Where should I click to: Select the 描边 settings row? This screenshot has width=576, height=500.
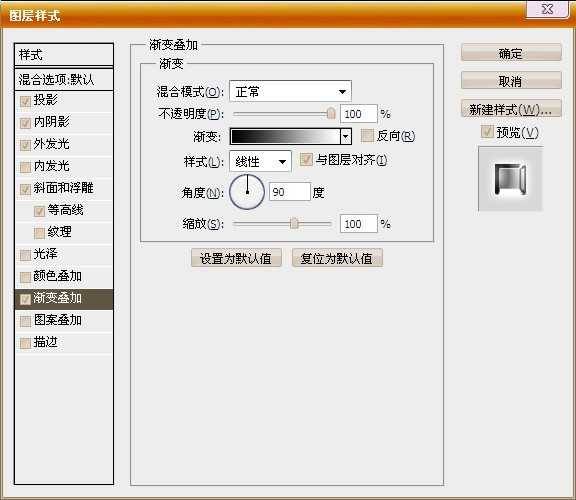coord(64,343)
